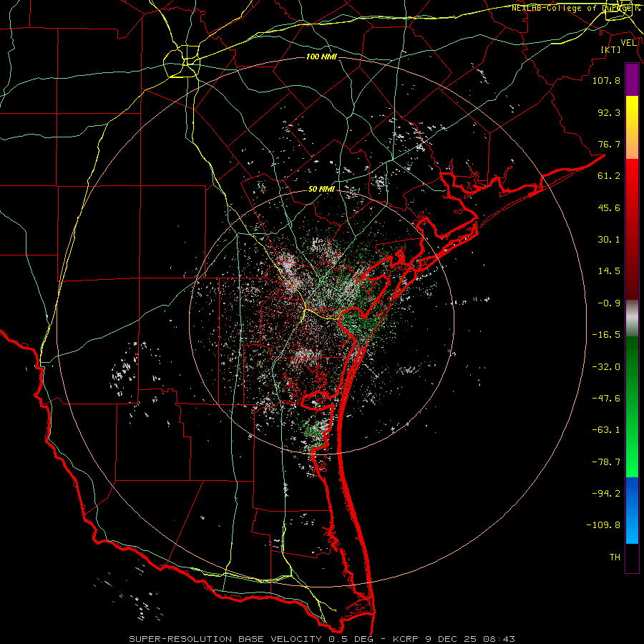Screen dimensions: 644x644
Task: Click the NEXLAB-College of DuPage credit text
Action: (575, 8)
